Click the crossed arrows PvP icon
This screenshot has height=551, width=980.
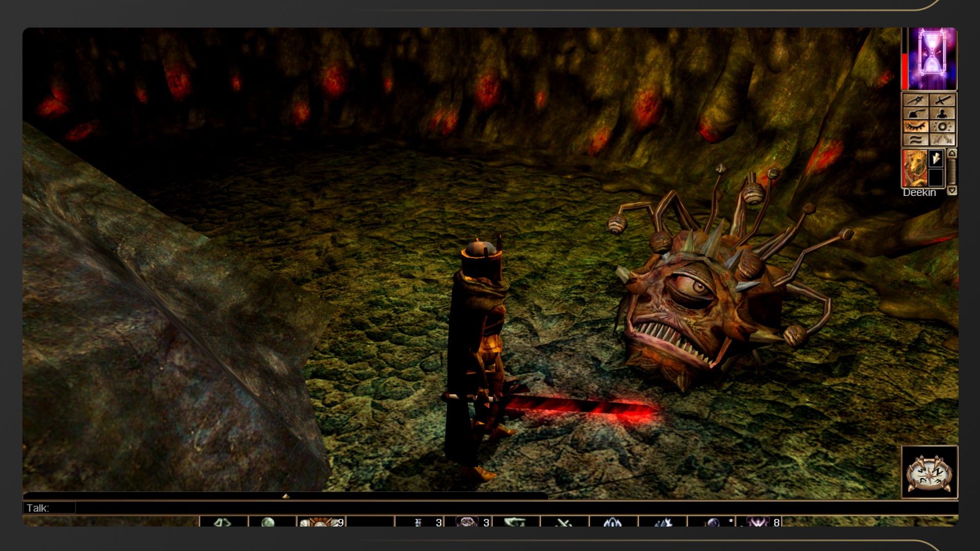pyautogui.click(x=942, y=139)
